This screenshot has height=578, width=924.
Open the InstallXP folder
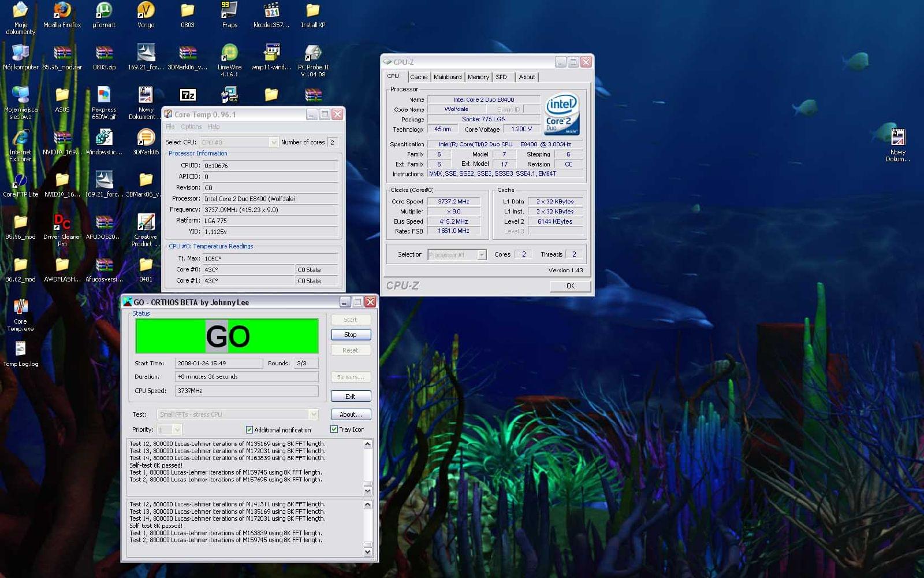point(312,16)
